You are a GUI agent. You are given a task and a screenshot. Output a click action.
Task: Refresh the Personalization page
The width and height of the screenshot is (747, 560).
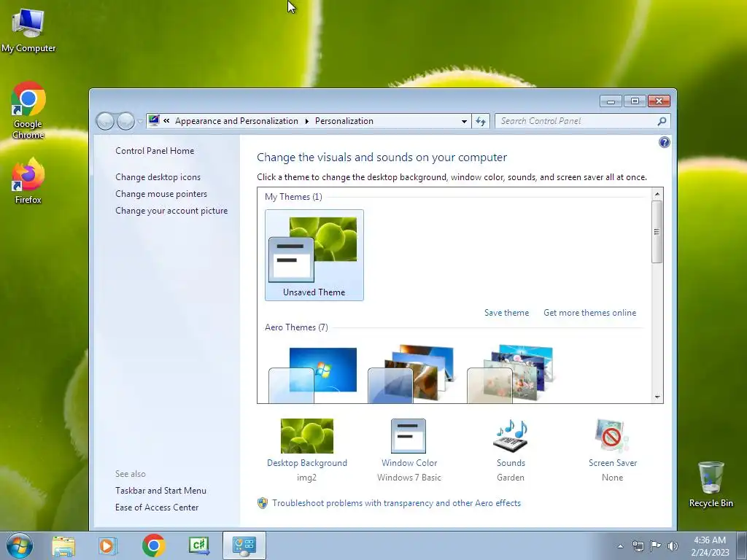[481, 122]
